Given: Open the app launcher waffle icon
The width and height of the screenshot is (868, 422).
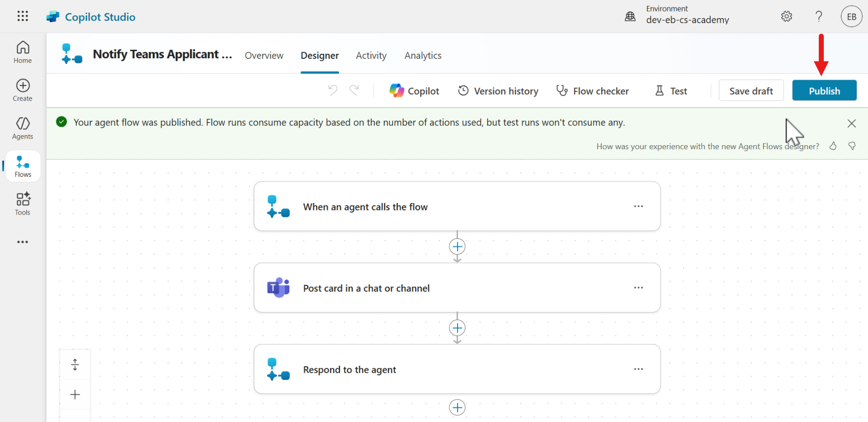Looking at the screenshot, I should tap(23, 16).
